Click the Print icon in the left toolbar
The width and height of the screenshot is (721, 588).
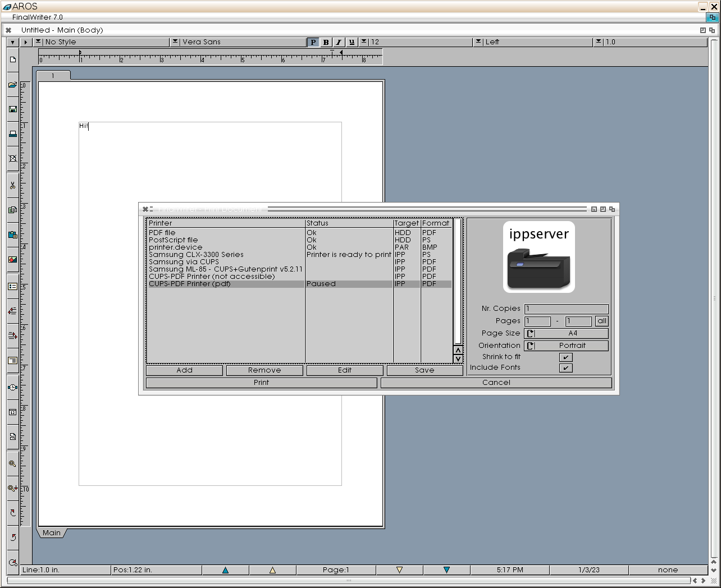12,134
